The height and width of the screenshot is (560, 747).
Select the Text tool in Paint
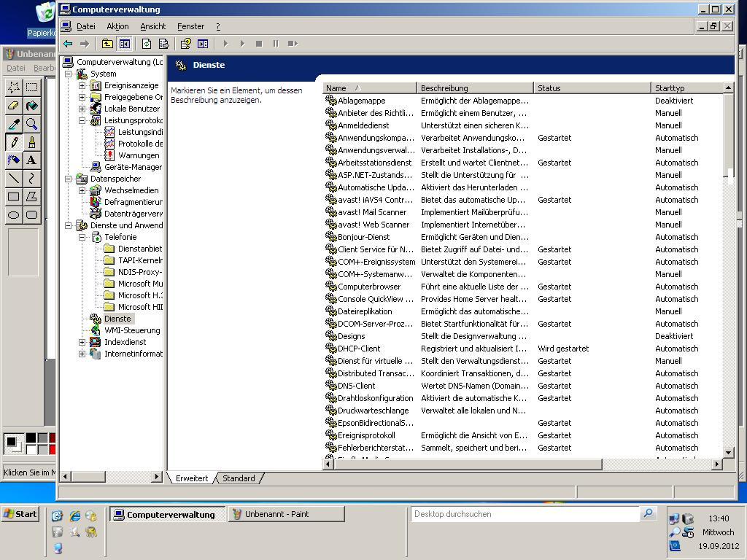point(31,160)
